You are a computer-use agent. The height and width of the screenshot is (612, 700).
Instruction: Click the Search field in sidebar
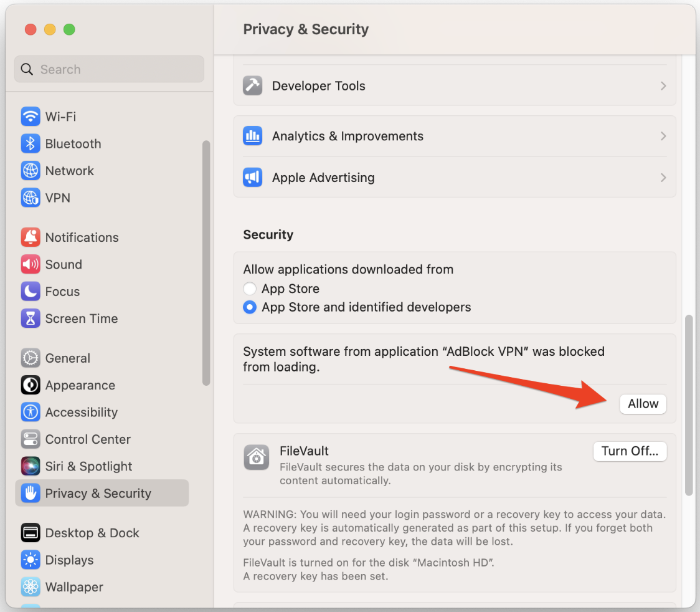(x=109, y=69)
